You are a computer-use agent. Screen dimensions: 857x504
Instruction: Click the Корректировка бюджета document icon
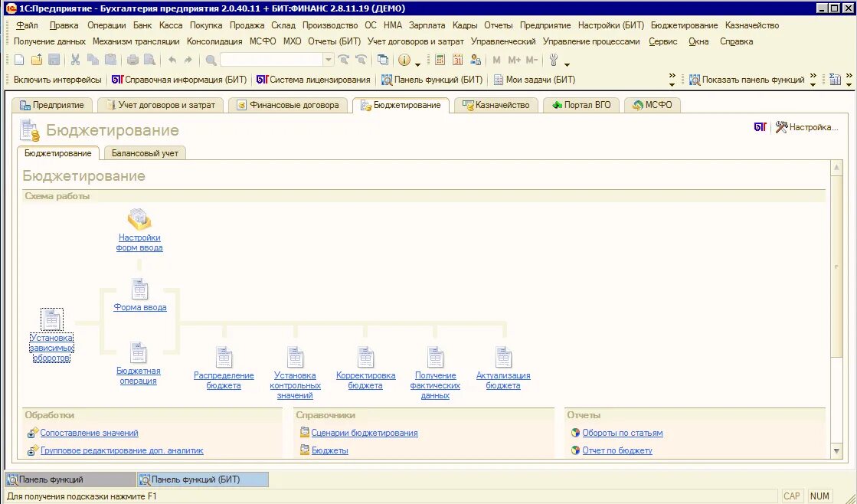(365, 357)
